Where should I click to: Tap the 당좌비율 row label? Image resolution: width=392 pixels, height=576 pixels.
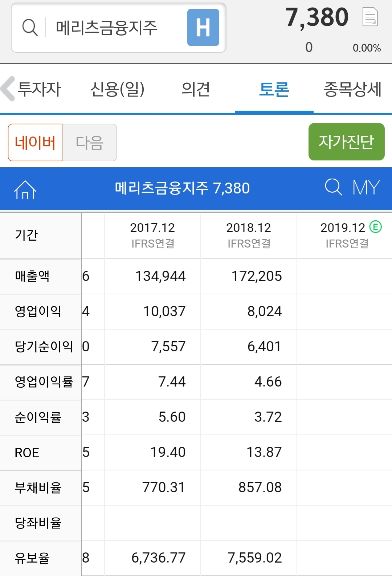(x=38, y=523)
